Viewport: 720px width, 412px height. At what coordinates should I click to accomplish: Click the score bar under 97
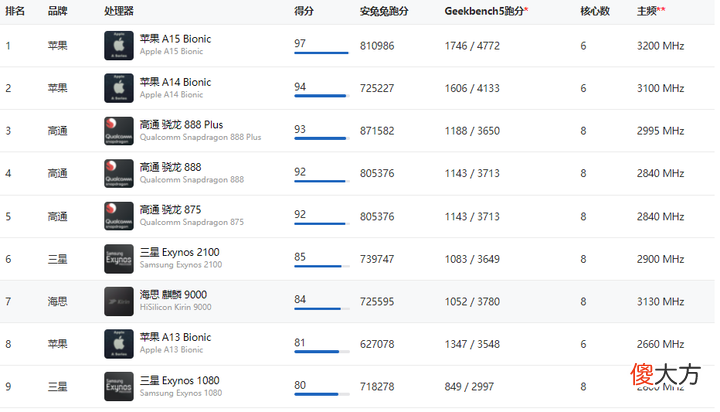pos(321,53)
